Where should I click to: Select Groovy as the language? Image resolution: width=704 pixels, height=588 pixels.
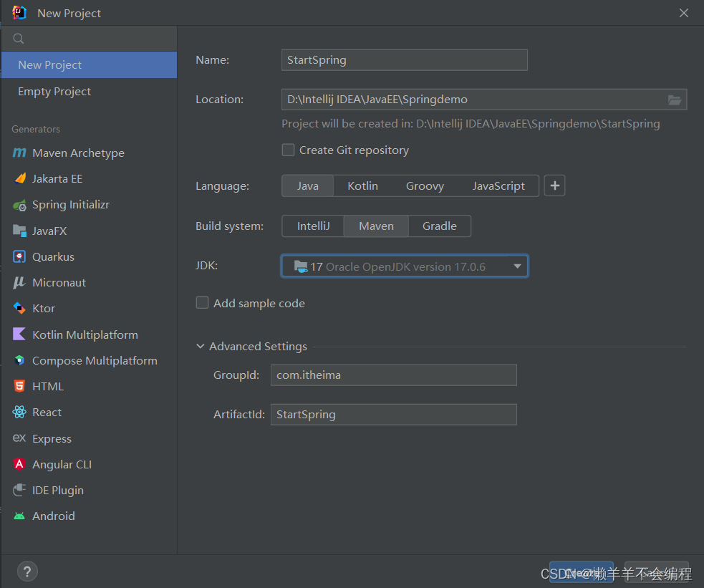tap(425, 185)
